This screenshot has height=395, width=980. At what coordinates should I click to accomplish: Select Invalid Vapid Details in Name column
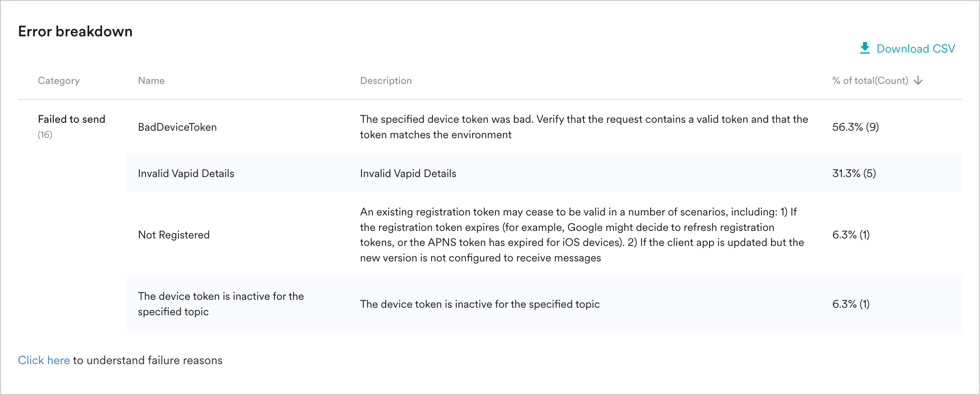(x=186, y=173)
